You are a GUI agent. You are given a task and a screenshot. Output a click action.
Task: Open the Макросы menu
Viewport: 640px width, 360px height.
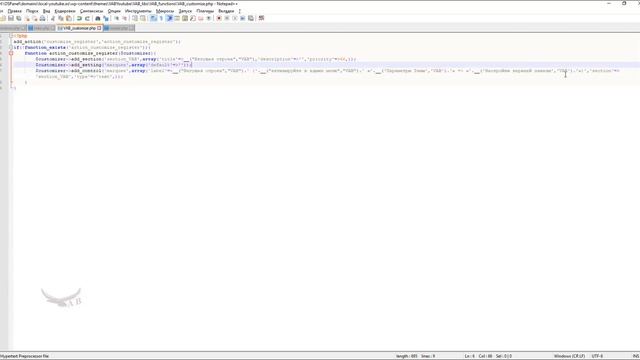(165, 11)
